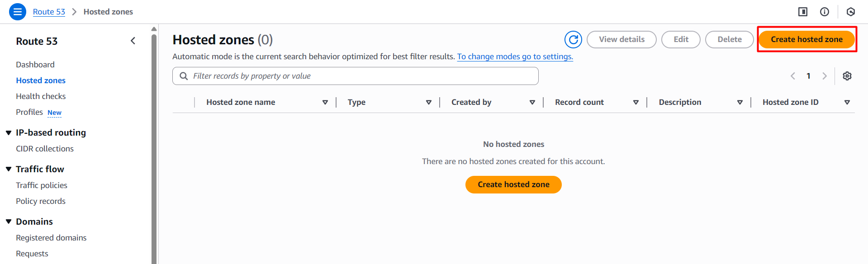Open Registered domains page
868x264 pixels.
point(51,238)
